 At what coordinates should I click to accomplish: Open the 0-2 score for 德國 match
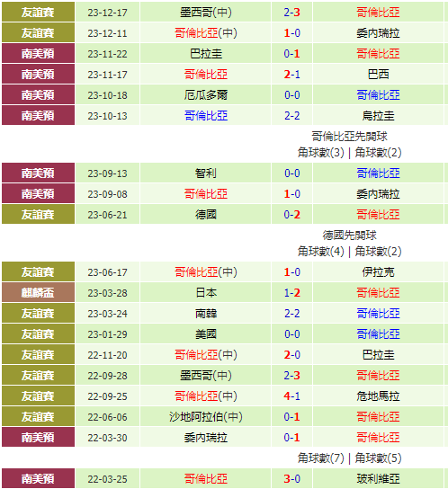click(291, 215)
